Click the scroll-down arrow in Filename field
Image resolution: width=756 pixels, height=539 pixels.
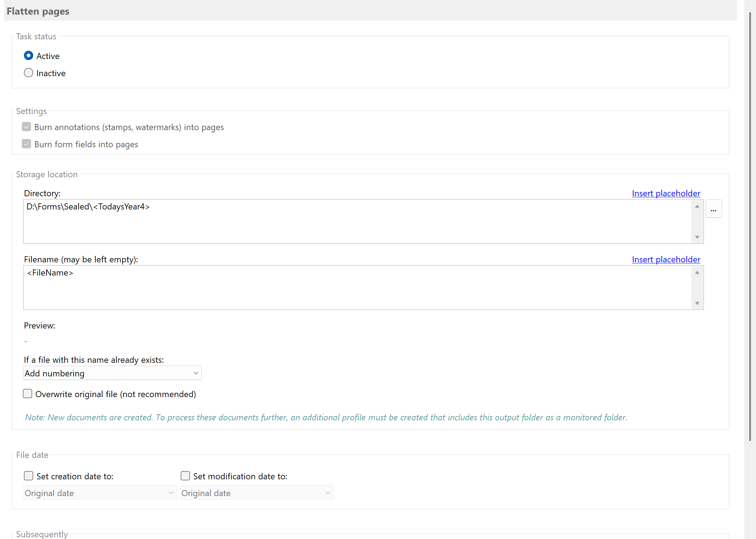[x=696, y=303]
